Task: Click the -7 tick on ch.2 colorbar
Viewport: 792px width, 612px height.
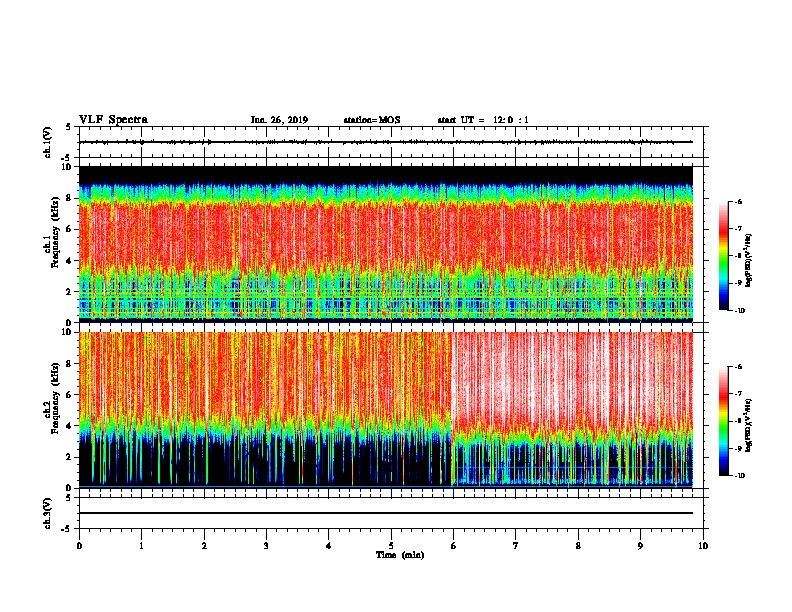Action: pyautogui.click(x=738, y=394)
